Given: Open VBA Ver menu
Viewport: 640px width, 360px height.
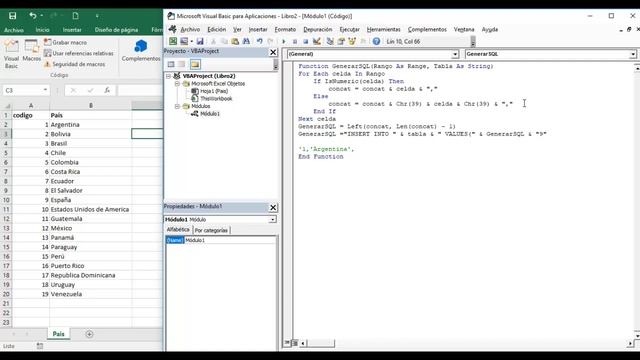Looking at the screenshot, I should (237, 29).
